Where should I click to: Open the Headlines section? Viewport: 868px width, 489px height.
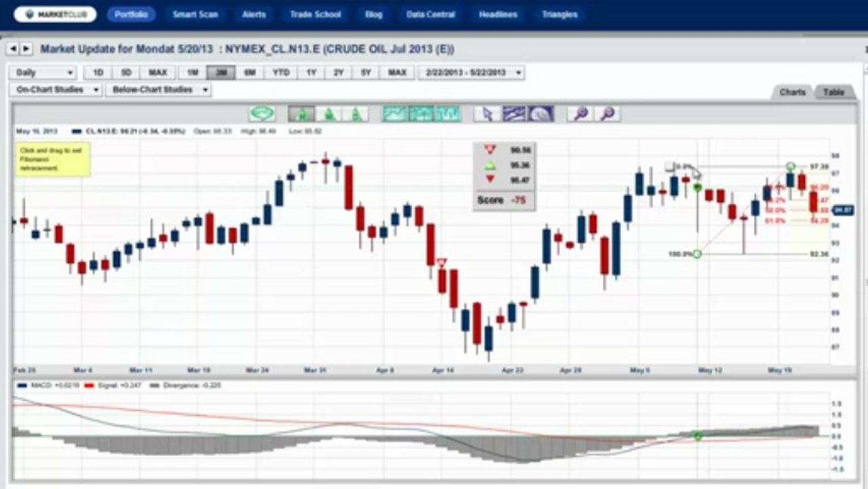tap(497, 14)
